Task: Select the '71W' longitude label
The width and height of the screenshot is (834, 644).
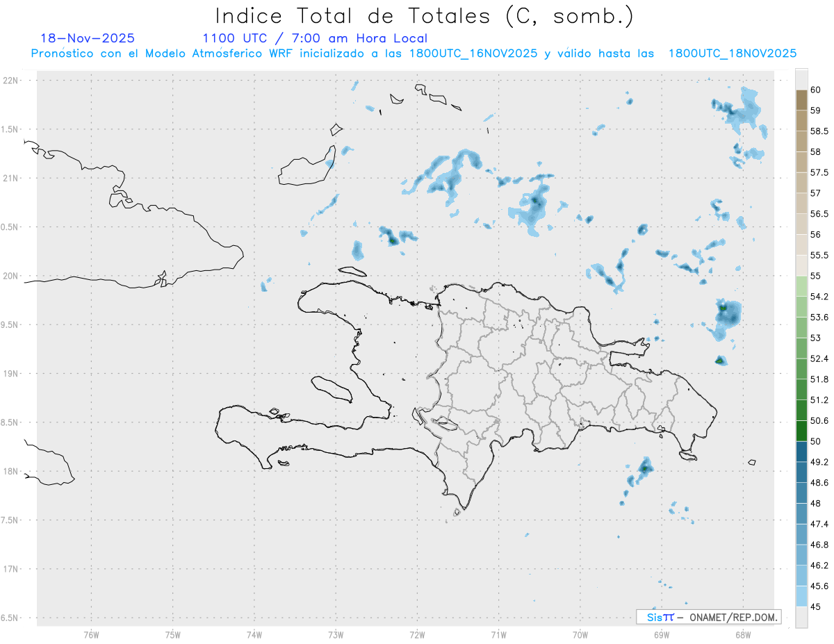Action: pos(498,634)
